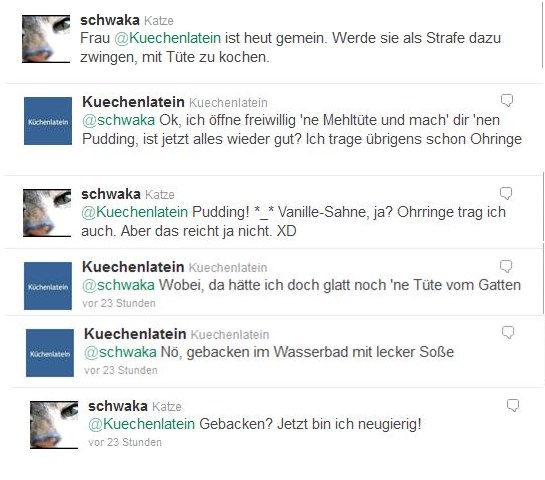Click speech bubble icon on Tüte vom Gatten tweet

(x=506, y=266)
